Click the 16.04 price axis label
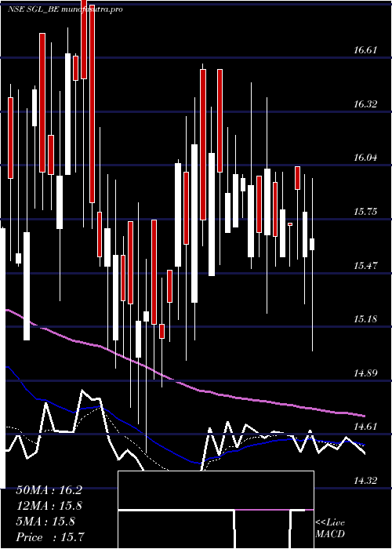The width and height of the screenshot is (392, 549). coord(365,158)
